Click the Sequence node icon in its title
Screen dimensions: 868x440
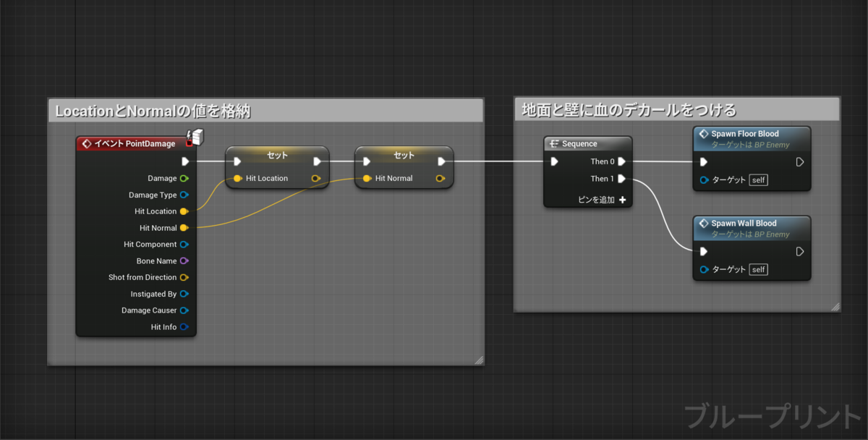click(555, 144)
